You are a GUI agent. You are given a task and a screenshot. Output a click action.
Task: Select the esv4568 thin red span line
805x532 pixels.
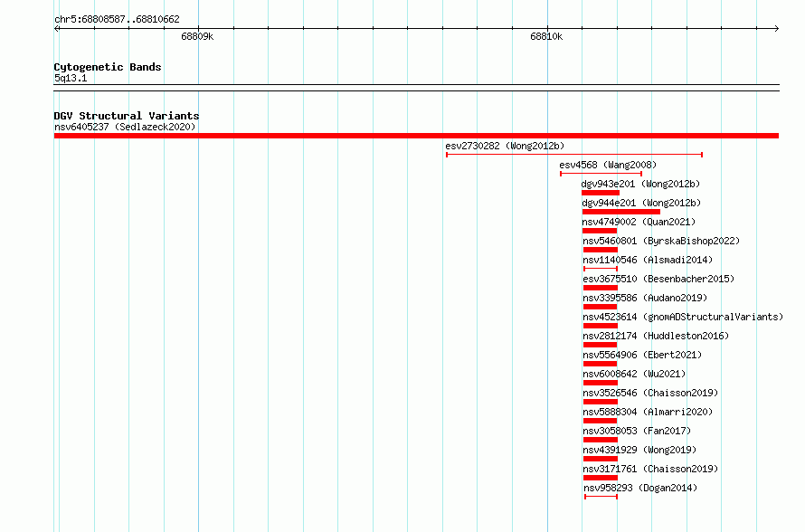(601, 174)
